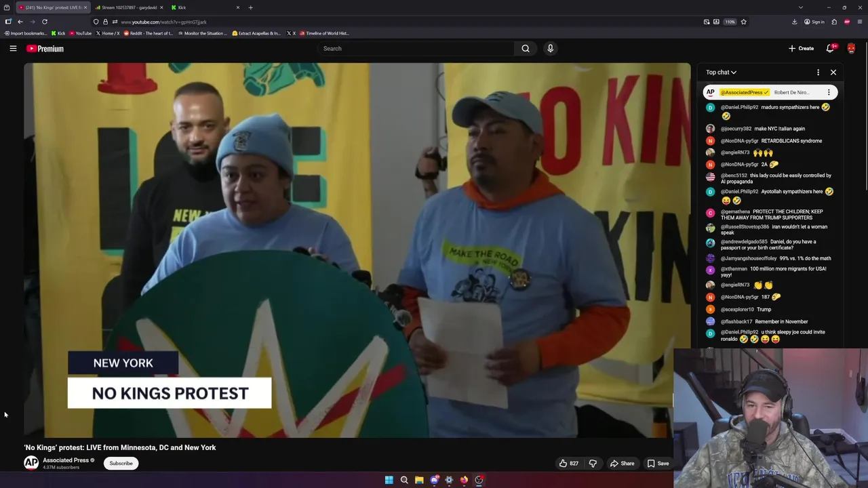Bookmark this page with star icon
Image resolution: width=868 pixels, height=488 pixels.
tap(743, 22)
